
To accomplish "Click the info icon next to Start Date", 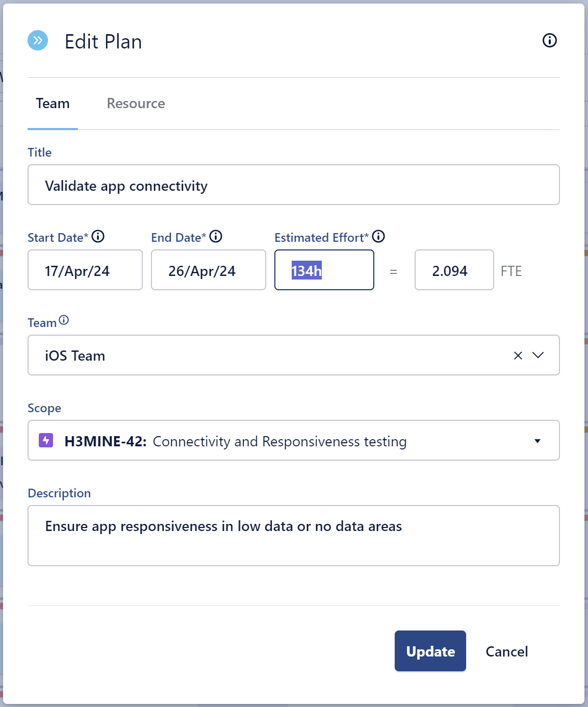I will point(98,237).
